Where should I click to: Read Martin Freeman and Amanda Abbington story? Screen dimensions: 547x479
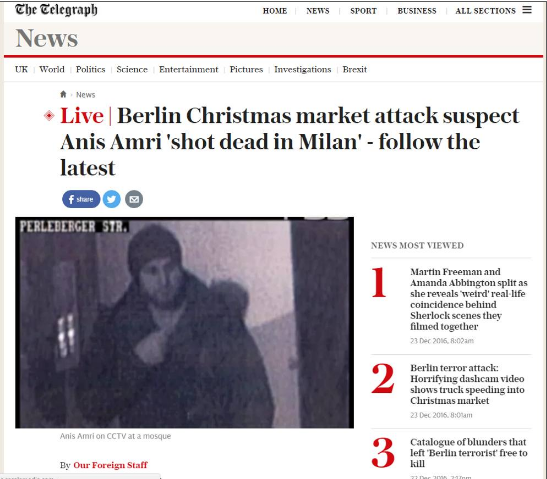tap(469, 299)
